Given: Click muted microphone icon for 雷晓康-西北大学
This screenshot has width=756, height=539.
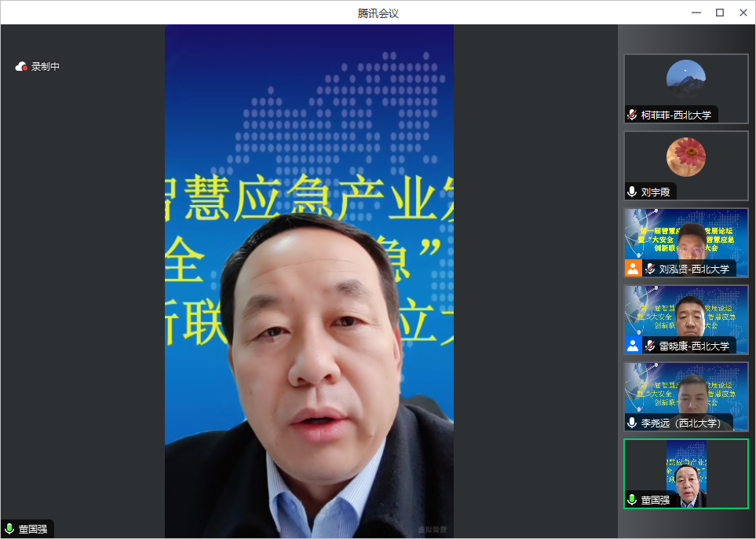Looking at the screenshot, I should 650,346.
